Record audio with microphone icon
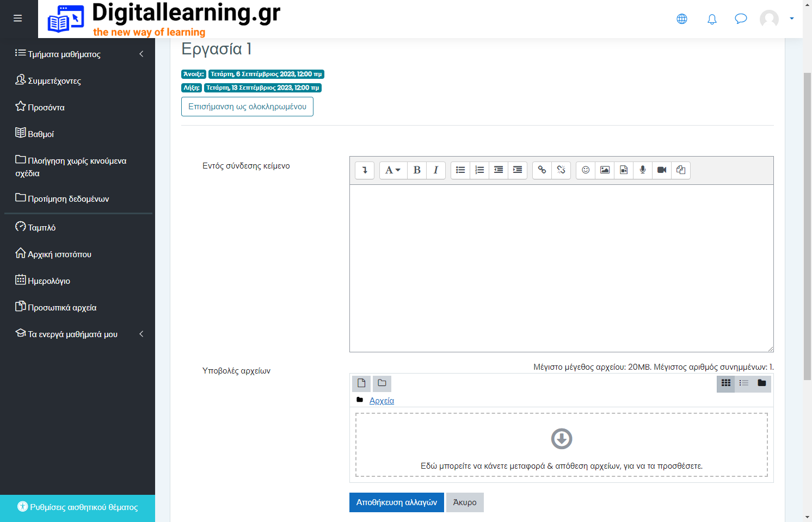 (x=643, y=170)
